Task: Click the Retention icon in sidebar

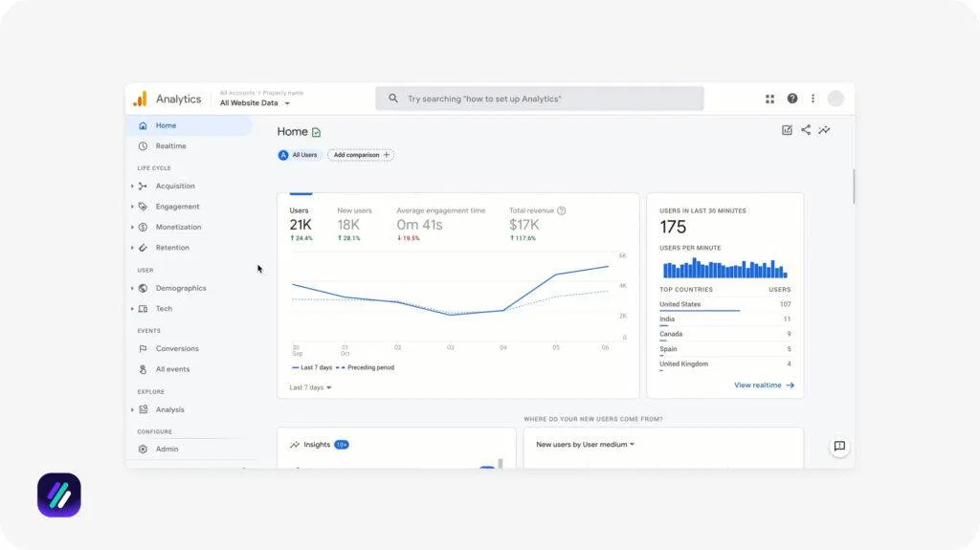Action: [x=144, y=248]
